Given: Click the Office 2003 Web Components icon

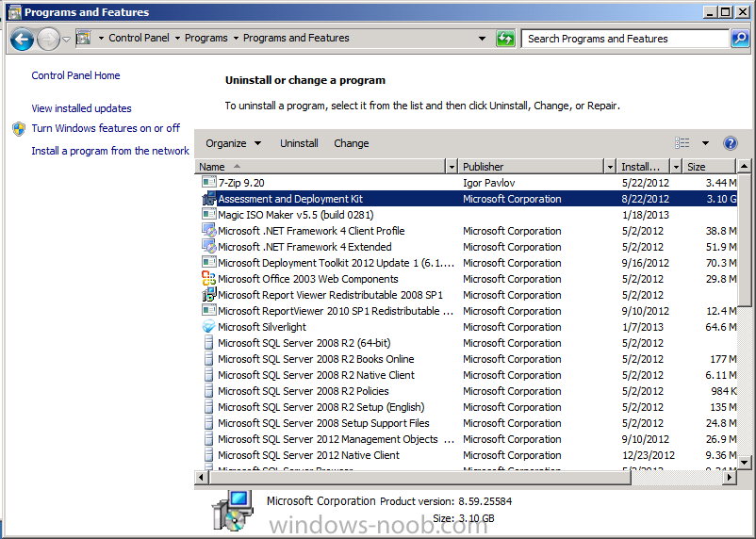Looking at the screenshot, I should click(208, 278).
